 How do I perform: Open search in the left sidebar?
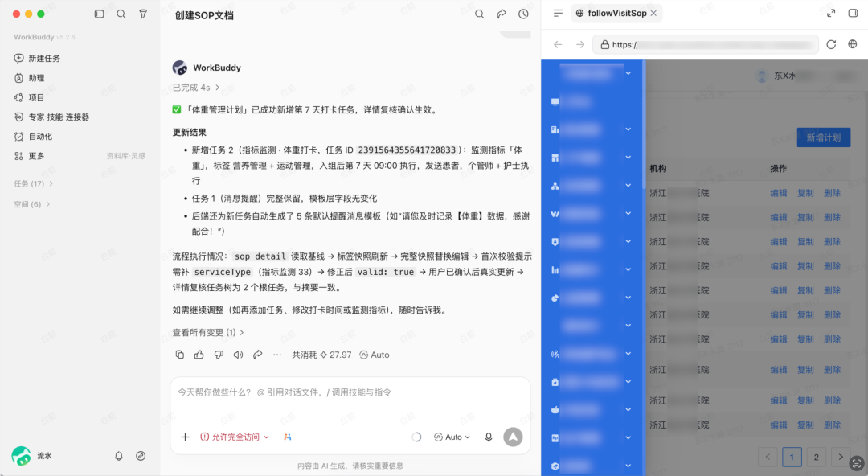pos(121,14)
